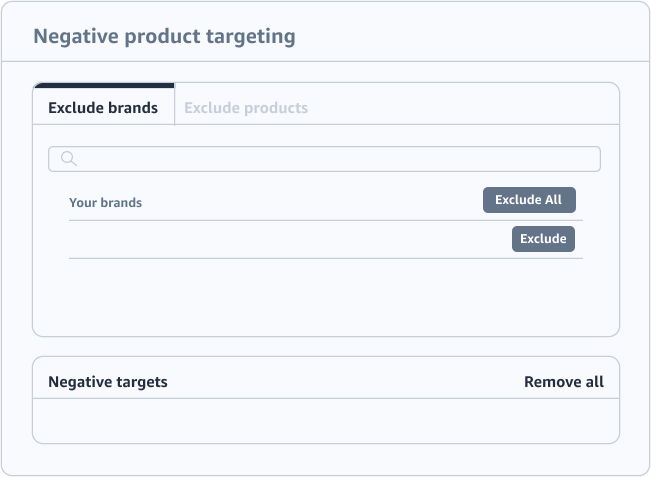Click the Exclude button in brand row

pyautogui.click(x=543, y=239)
